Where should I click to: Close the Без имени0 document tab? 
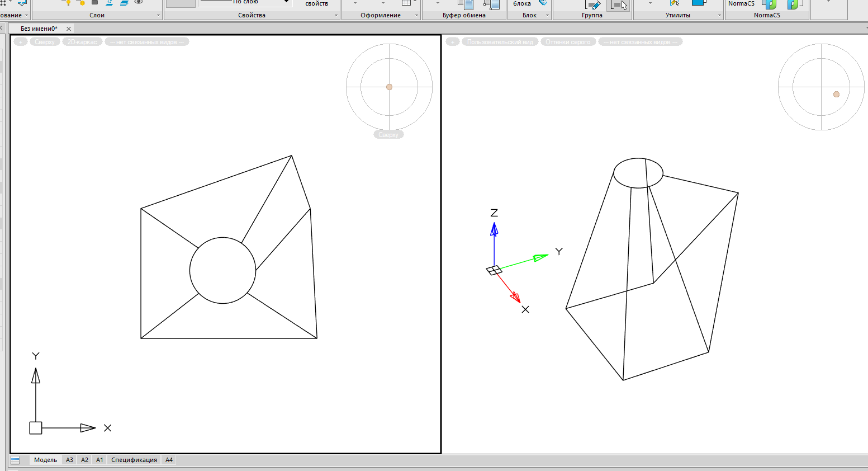pyautogui.click(x=69, y=29)
